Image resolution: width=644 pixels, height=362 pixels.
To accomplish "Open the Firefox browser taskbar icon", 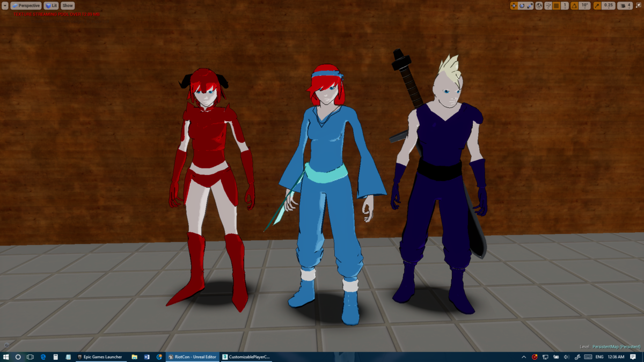I will [x=159, y=357].
